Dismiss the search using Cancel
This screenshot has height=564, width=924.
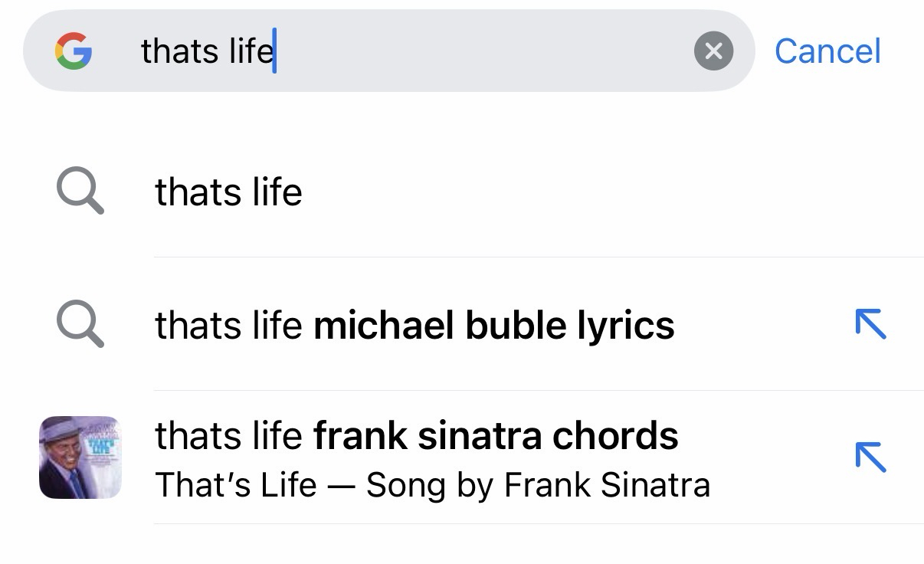[827, 51]
